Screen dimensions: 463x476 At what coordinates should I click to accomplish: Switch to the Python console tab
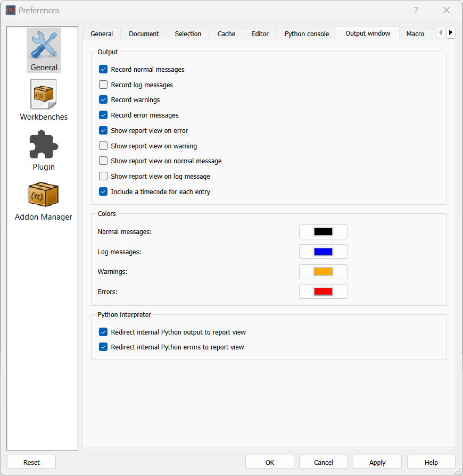[x=306, y=34]
